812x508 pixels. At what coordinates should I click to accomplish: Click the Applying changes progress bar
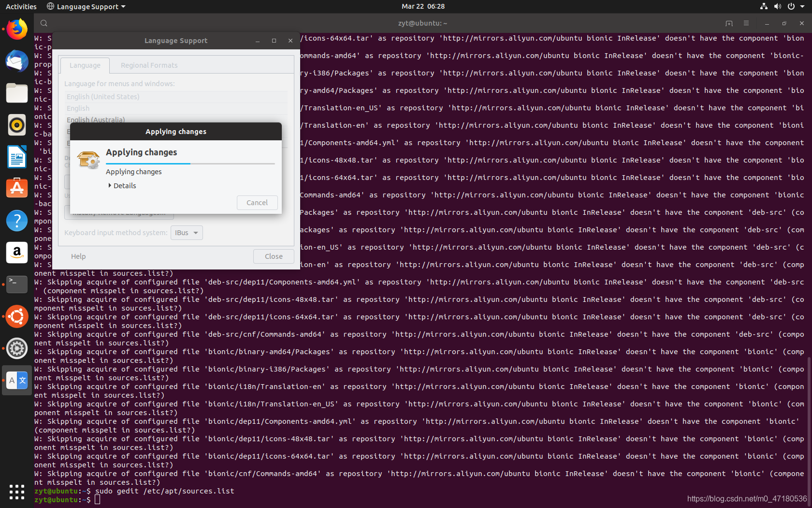[x=190, y=164]
